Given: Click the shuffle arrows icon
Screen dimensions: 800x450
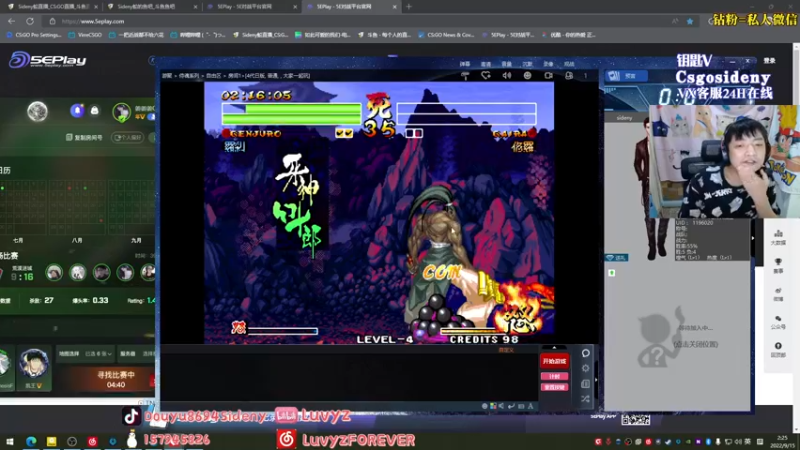Looking at the screenshot, I should (x=586, y=398).
